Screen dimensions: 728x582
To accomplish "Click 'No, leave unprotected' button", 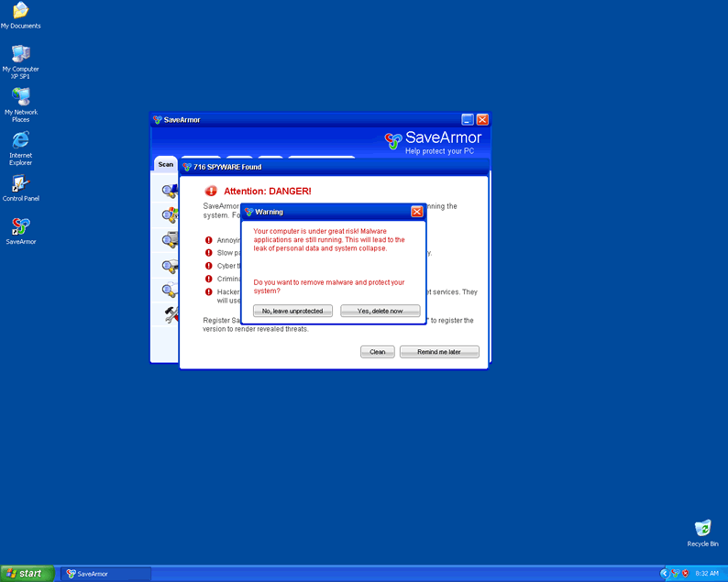I will [x=292, y=311].
